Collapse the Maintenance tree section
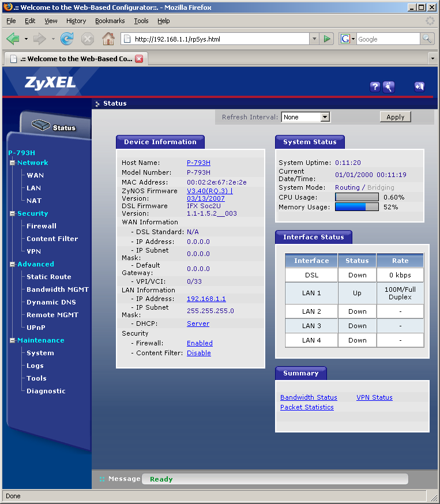This screenshot has width=440, height=504. point(12,340)
